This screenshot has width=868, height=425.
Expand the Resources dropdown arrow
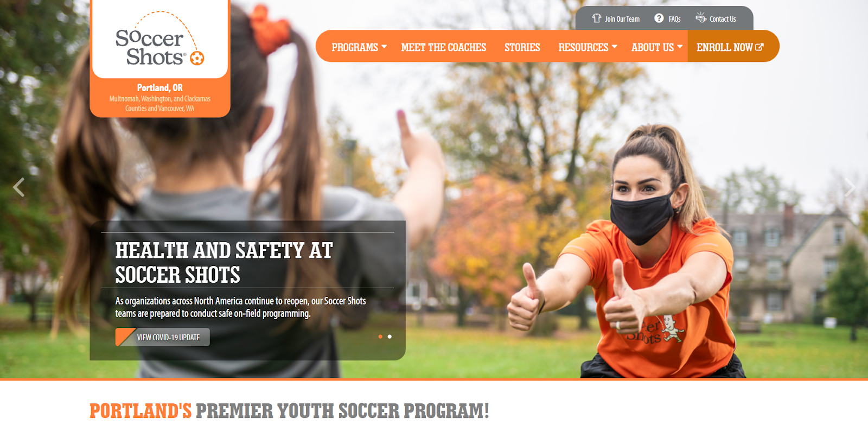pyautogui.click(x=615, y=47)
